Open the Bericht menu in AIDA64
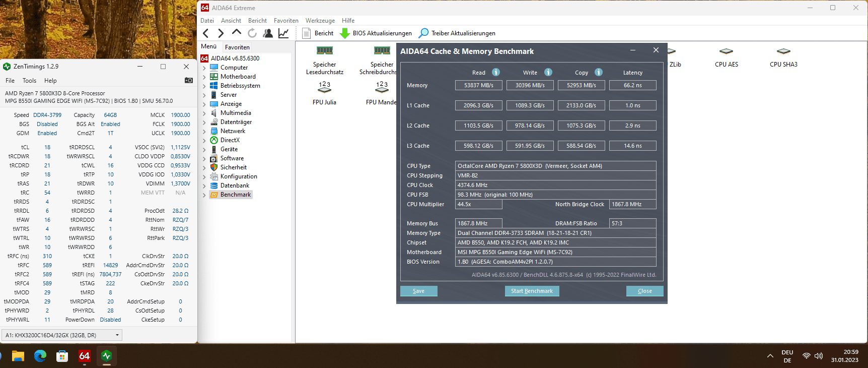The height and width of the screenshot is (368, 868). click(x=257, y=21)
